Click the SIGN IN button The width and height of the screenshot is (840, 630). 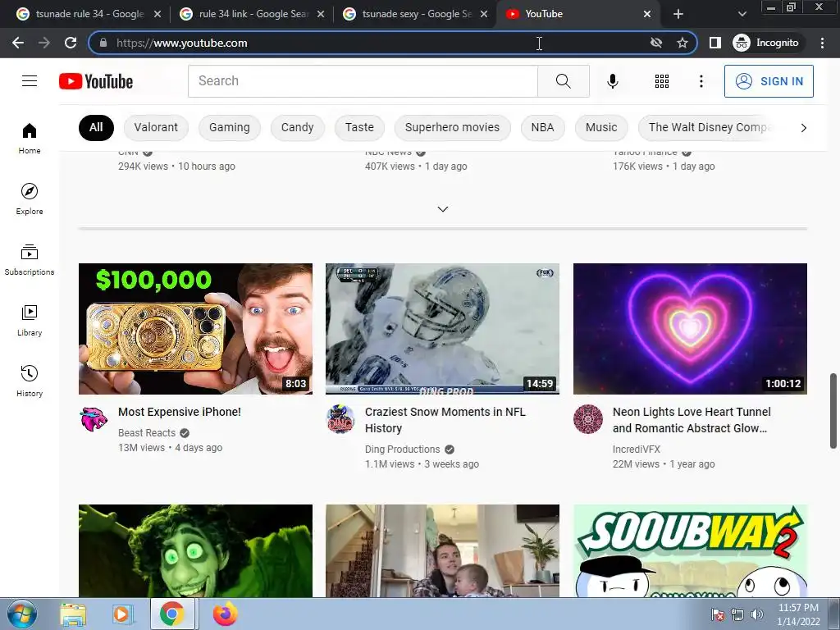tap(769, 81)
